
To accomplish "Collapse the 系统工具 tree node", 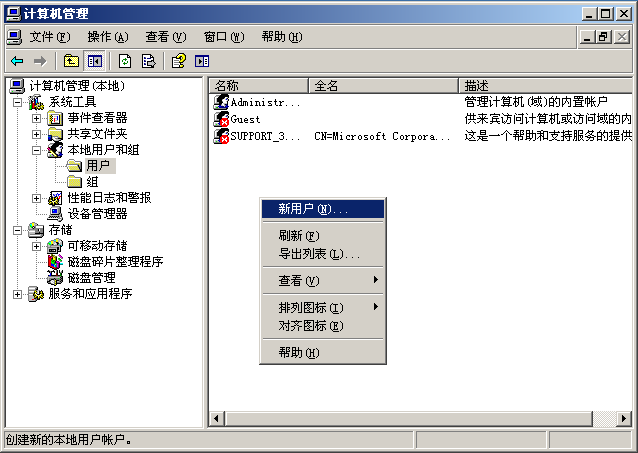I will [17, 102].
